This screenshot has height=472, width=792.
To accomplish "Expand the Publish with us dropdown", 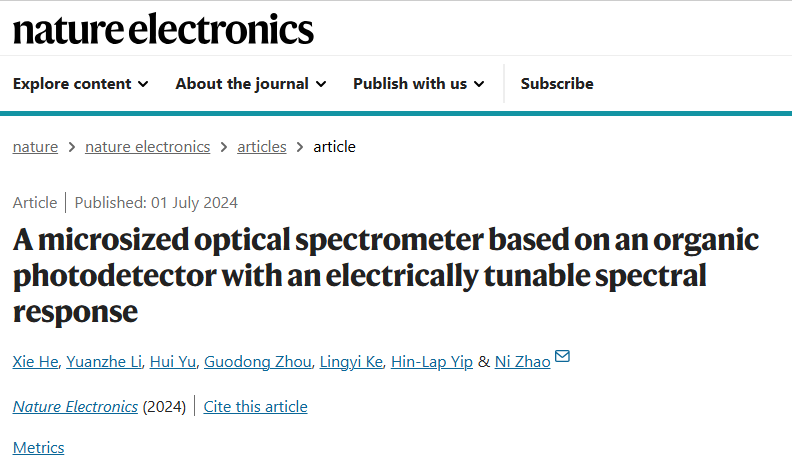I will tap(418, 84).
